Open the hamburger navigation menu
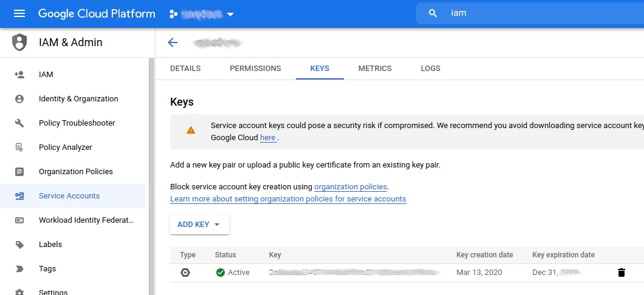This screenshot has height=295, width=644. pyautogui.click(x=19, y=13)
